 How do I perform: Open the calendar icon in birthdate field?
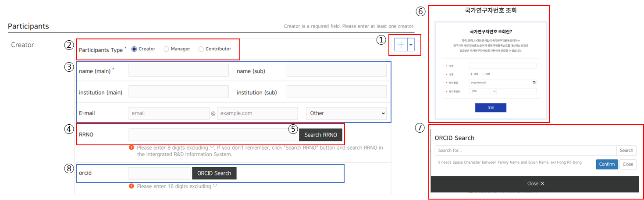534,82
